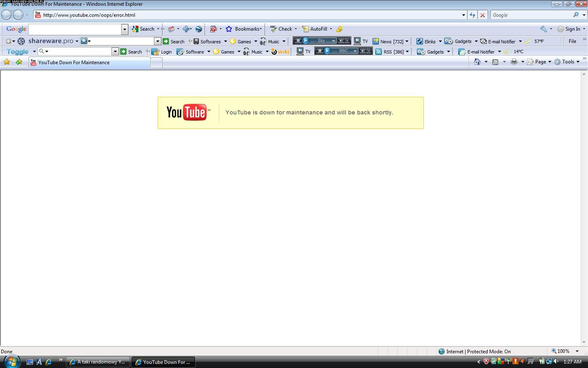Open the Google toolbar wrench settings
588x368 pixels.
543,29
